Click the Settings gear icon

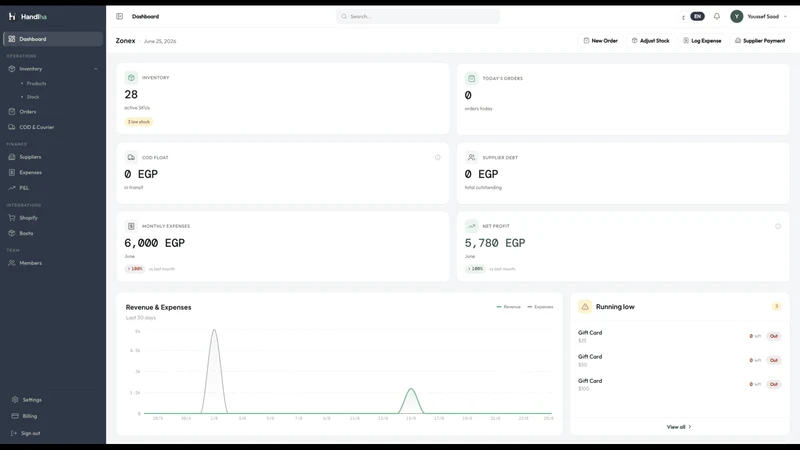tap(15, 399)
